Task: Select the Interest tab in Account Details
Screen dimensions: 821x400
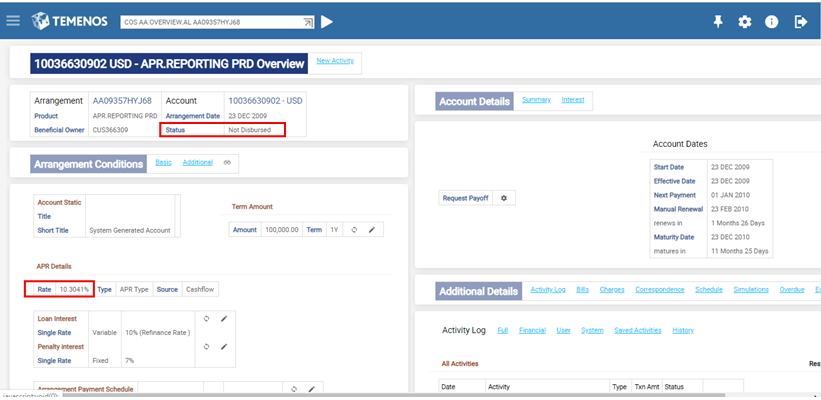Action: pyautogui.click(x=573, y=99)
